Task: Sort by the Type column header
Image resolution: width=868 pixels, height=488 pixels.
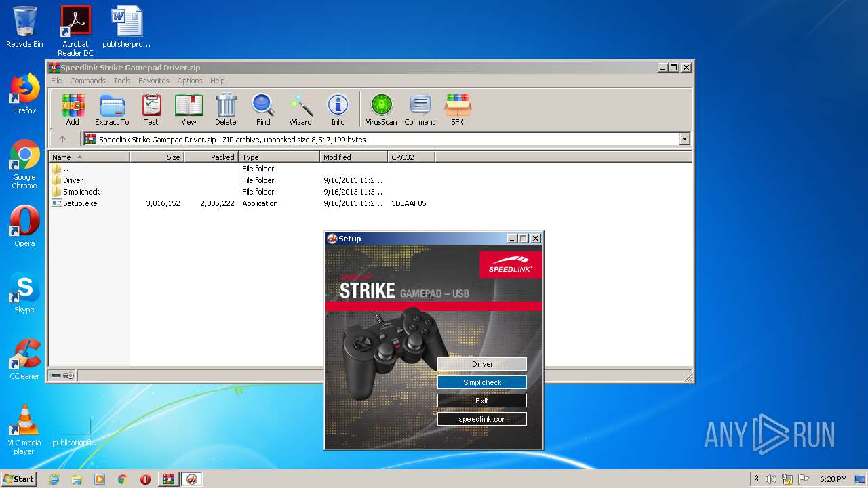Action: click(x=279, y=157)
